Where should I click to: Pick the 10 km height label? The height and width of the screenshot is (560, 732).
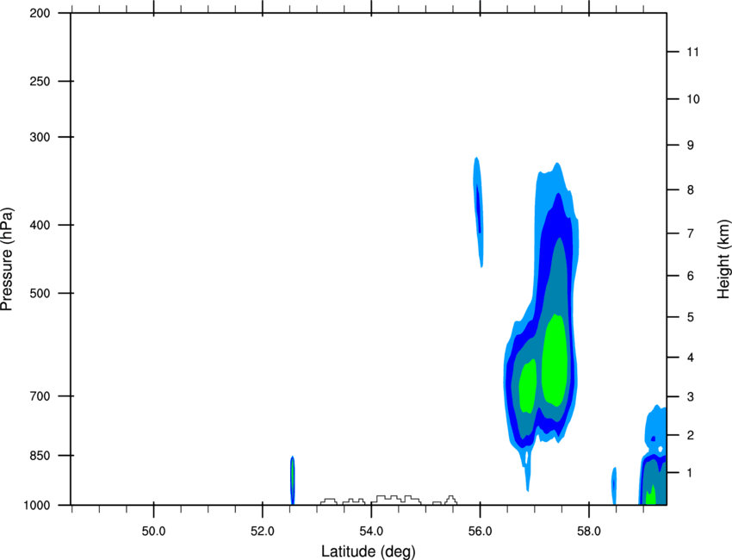[x=693, y=99]
